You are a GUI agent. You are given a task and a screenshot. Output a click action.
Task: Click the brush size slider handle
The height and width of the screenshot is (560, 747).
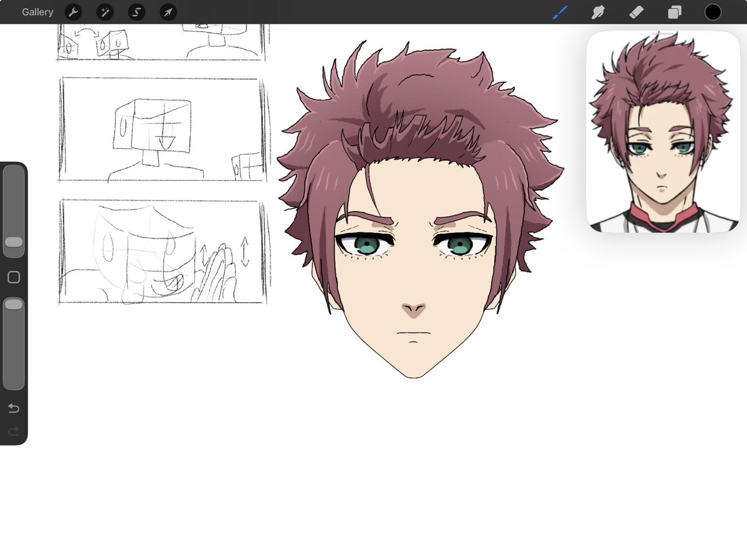tap(14, 242)
